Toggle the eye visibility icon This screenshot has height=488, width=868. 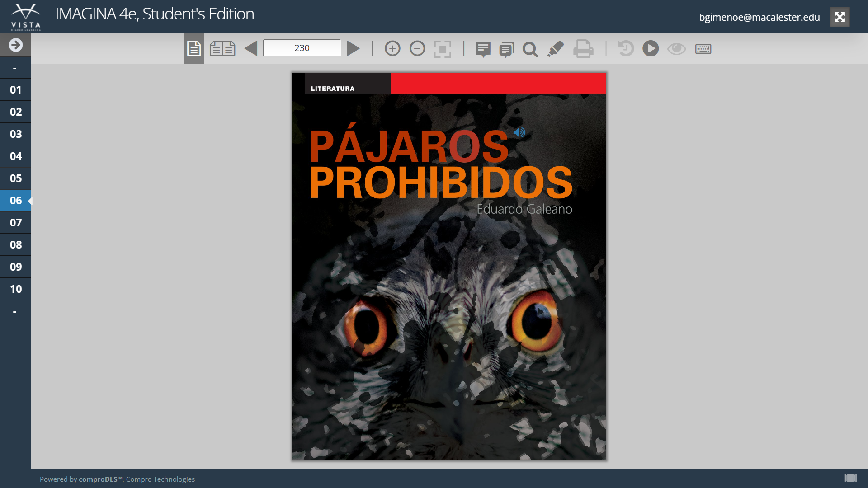(676, 48)
